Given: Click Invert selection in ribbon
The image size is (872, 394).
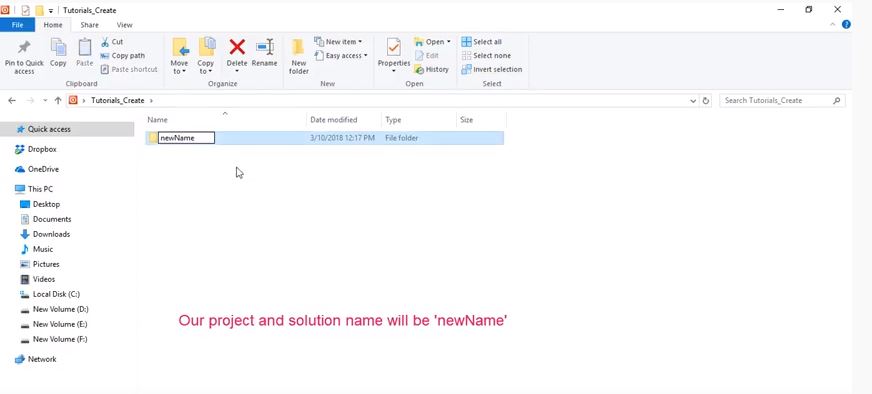Looking at the screenshot, I should [x=492, y=70].
